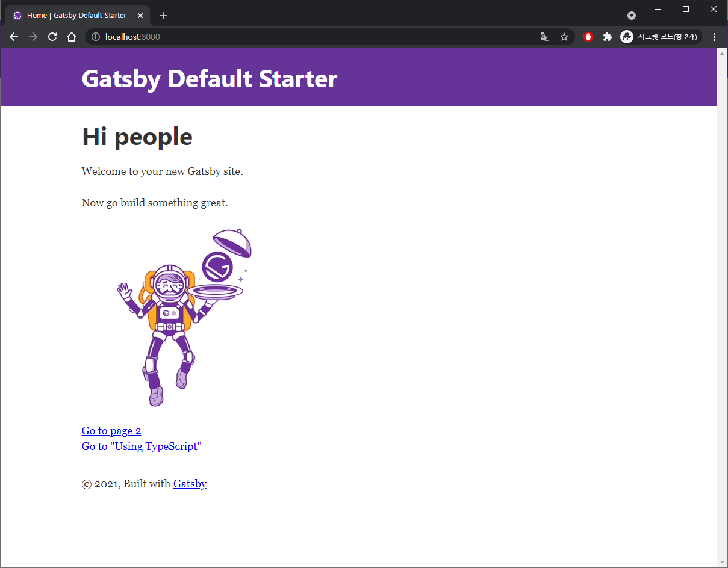Close the Chrome window
This screenshot has height=568, width=728.
[x=714, y=9]
